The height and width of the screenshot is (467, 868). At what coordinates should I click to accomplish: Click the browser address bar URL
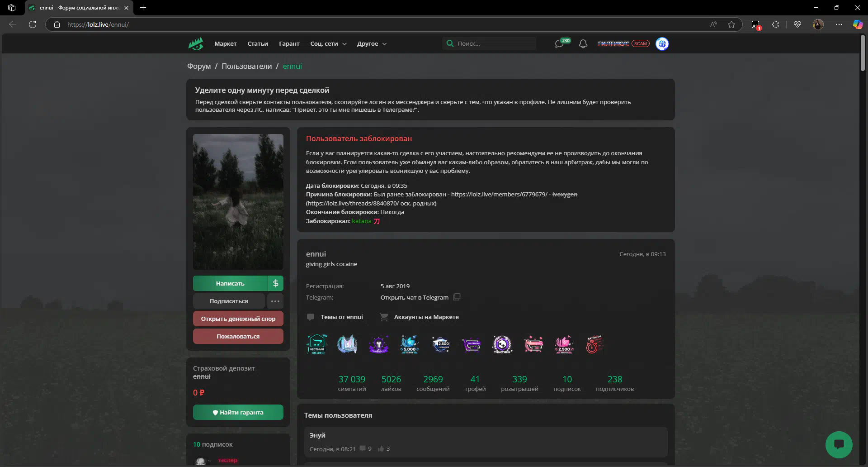(98, 24)
